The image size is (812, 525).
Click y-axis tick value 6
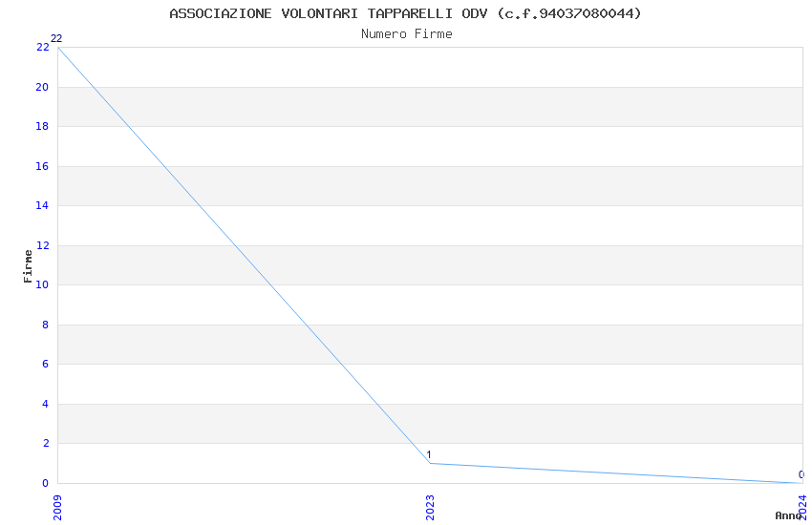(x=45, y=364)
